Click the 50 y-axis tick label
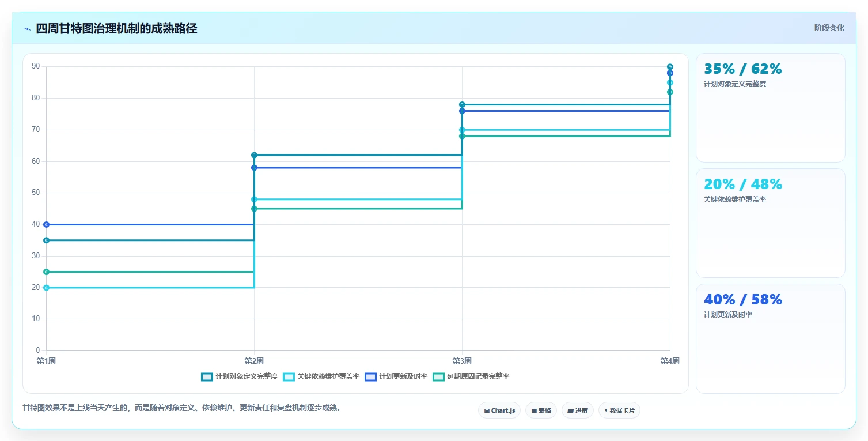This screenshot has width=868, height=441. [x=36, y=193]
